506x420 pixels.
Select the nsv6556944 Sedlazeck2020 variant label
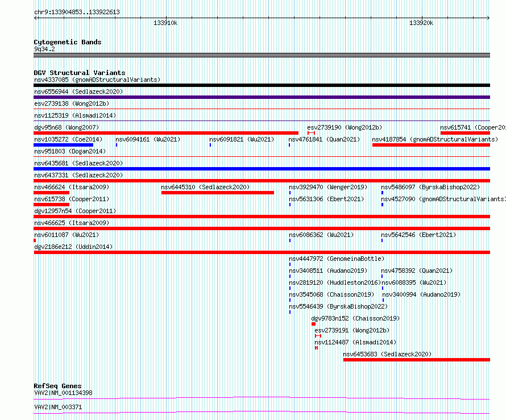click(x=78, y=92)
